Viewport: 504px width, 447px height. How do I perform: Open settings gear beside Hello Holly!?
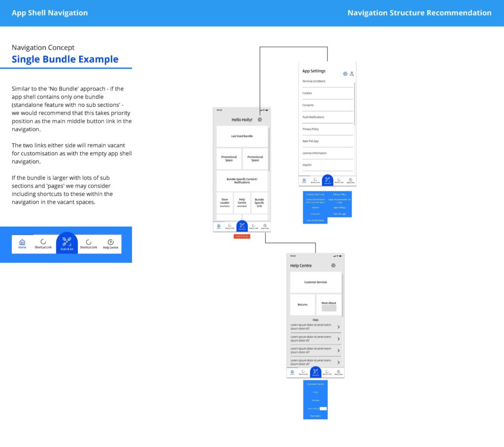(x=260, y=120)
